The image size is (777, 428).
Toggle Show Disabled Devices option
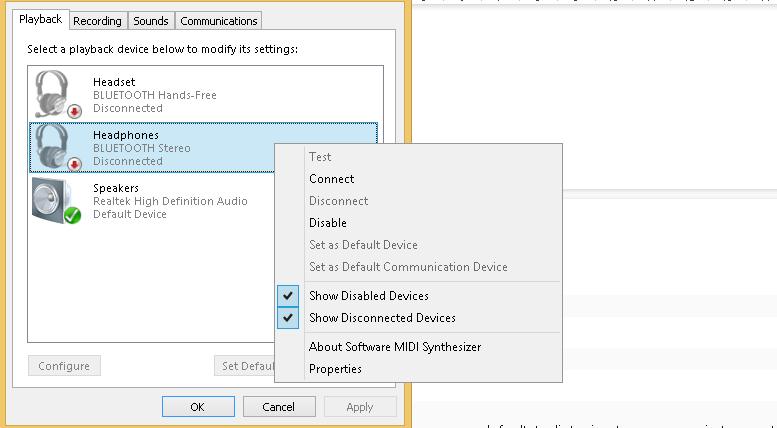(x=419, y=296)
